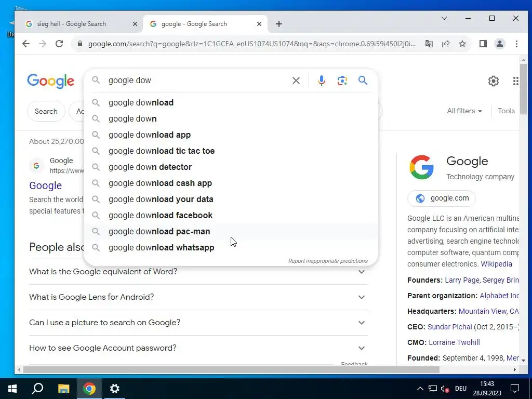This screenshot has height=399, width=532.
Task: Open the muted volume tray icon
Action: pos(445,389)
